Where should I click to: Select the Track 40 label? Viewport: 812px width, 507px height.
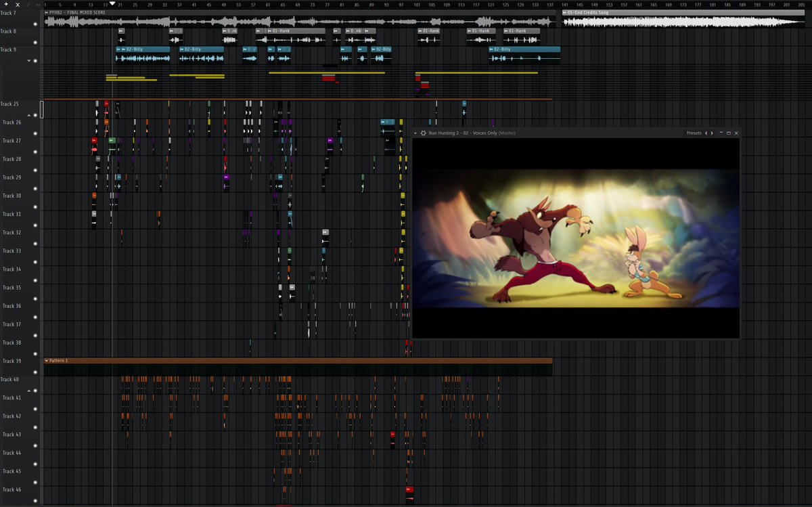(x=9, y=379)
